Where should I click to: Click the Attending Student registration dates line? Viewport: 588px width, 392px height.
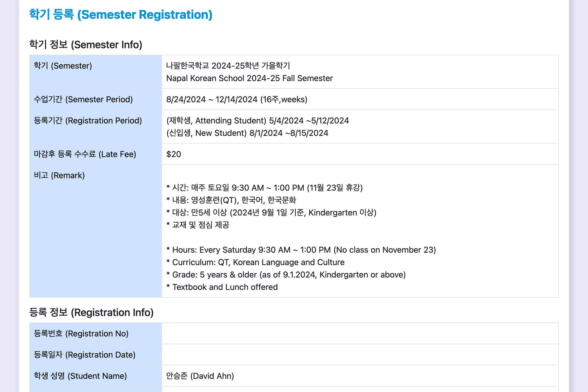[x=257, y=120]
